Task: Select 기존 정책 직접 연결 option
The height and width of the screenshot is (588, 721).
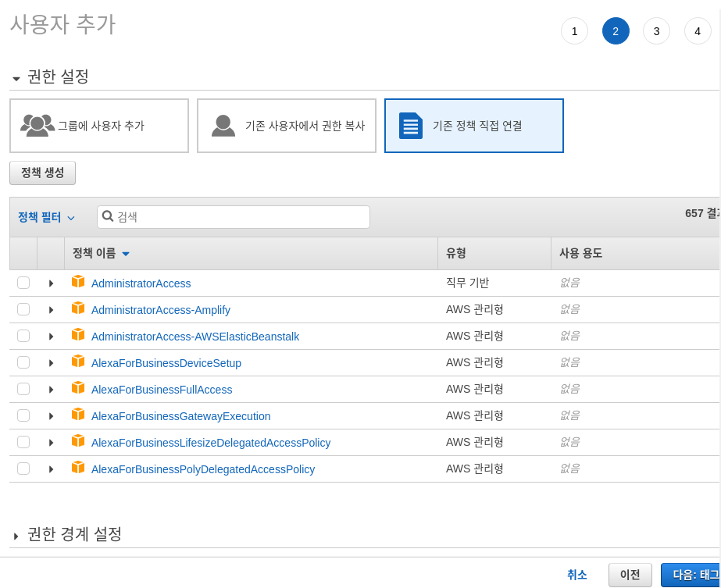Action: pyautogui.click(x=474, y=126)
